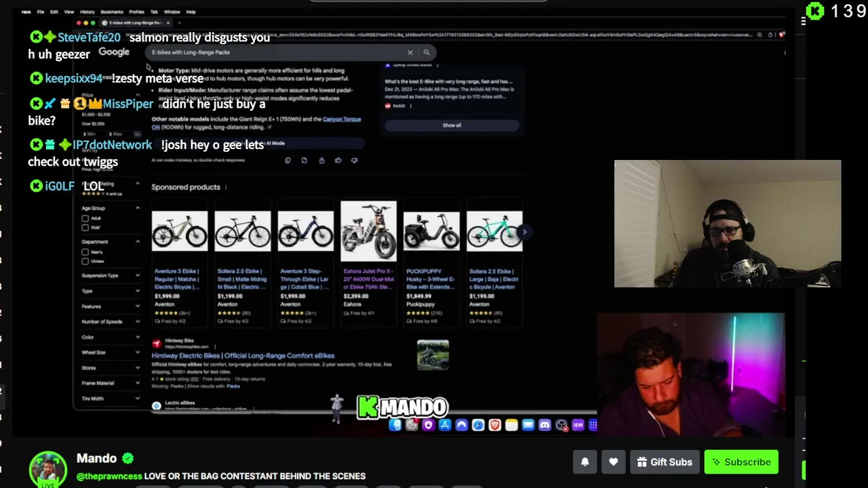Open Finder from the dock

coord(395,425)
